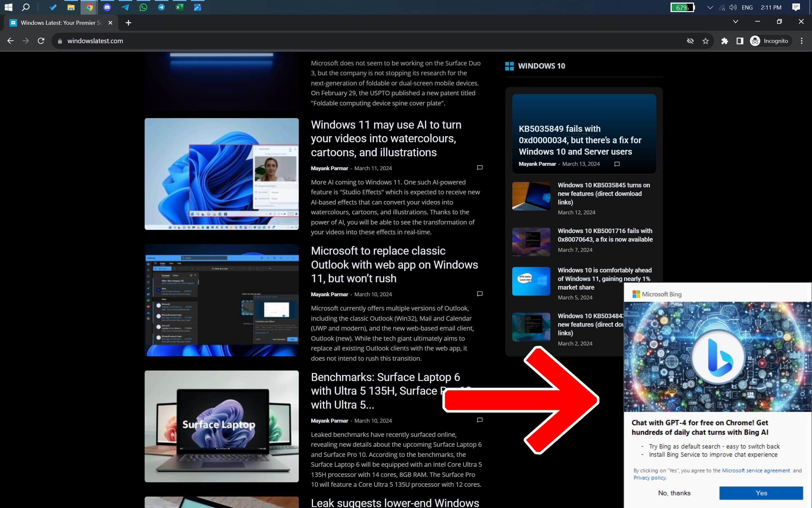Open the Microsoft service agreement link

pyautogui.click(x=756, y=470)
